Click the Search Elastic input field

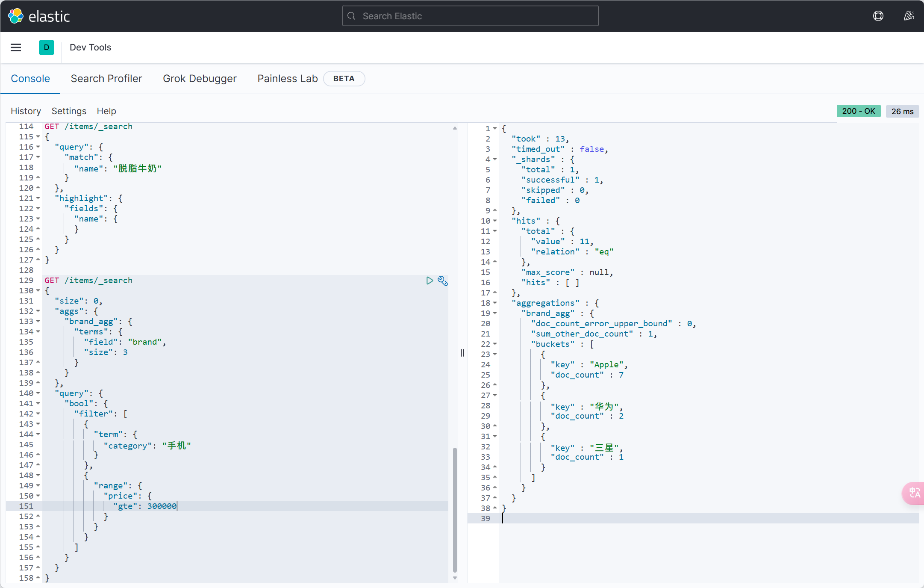click(x=470, y=16)
